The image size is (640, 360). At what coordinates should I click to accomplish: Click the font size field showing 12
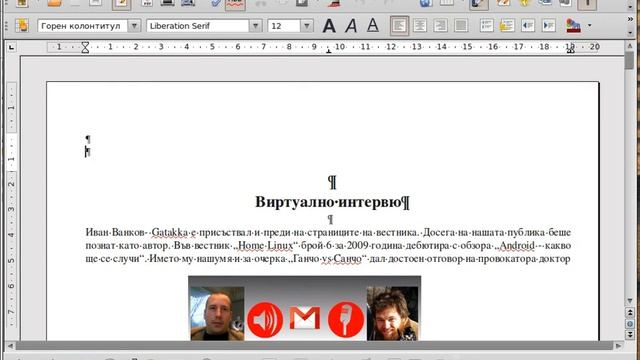tap(284, 26)
